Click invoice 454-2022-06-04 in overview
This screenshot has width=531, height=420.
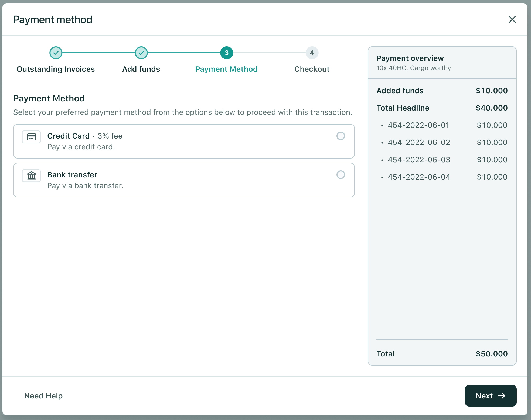(x=419, y=177)
